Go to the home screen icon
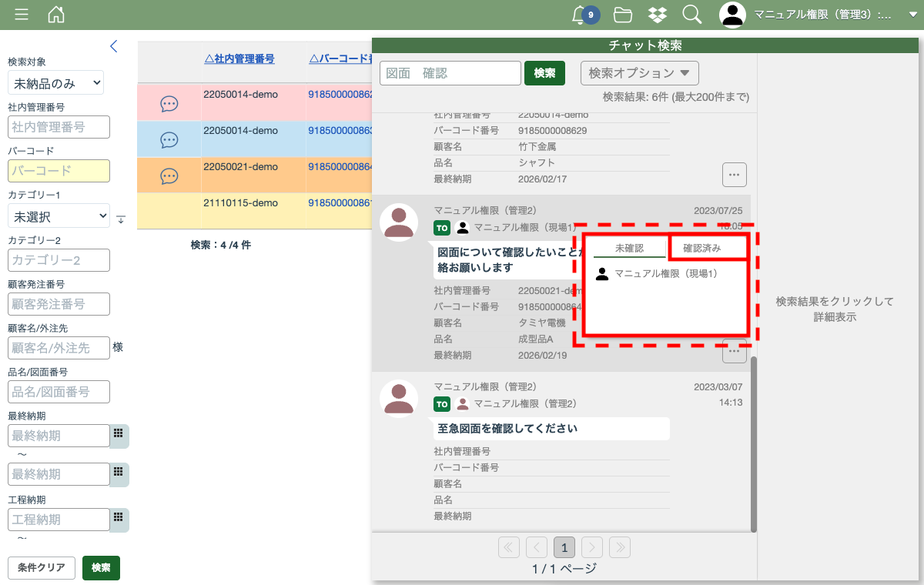924x585 pixels. (56, 15)
